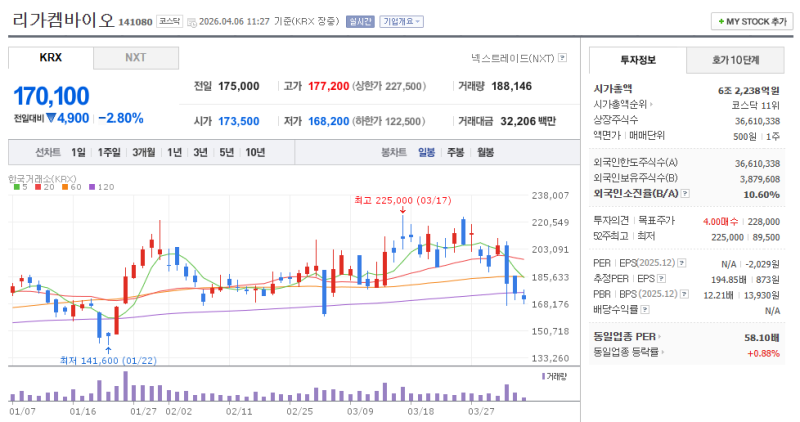Click the 외국인소진율 value 10.60%
The height and width of the screenshot is (422, 800).
762,194
